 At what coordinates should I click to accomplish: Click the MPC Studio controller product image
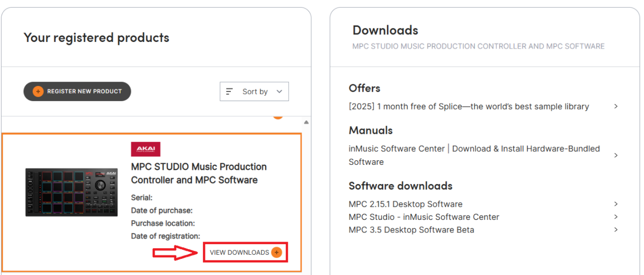coord(72,193)
